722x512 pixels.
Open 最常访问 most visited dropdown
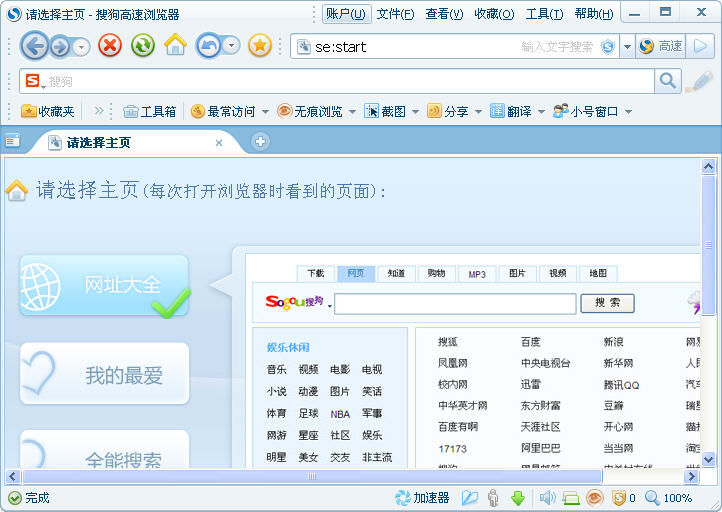point(229,111)
